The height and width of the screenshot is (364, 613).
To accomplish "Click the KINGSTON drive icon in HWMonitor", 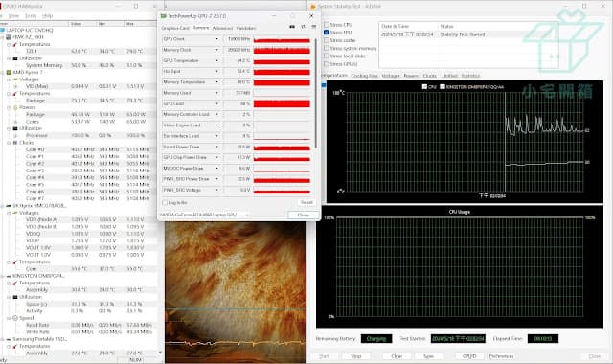I will (9, 276).
